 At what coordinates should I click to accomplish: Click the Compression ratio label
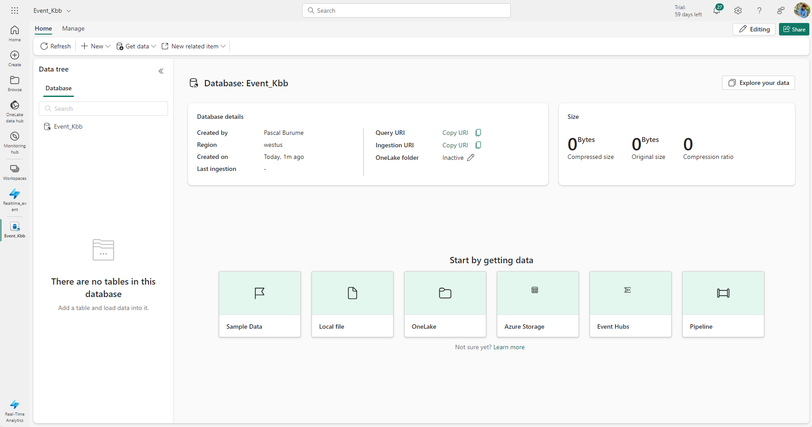click(708, 157)
